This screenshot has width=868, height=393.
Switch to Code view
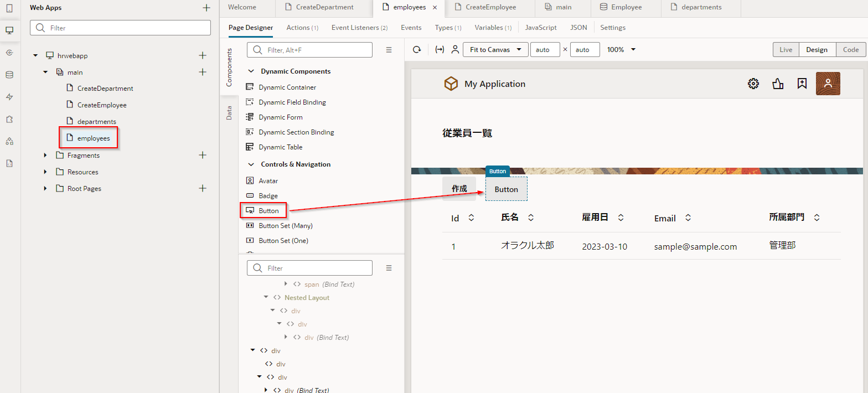850,50
